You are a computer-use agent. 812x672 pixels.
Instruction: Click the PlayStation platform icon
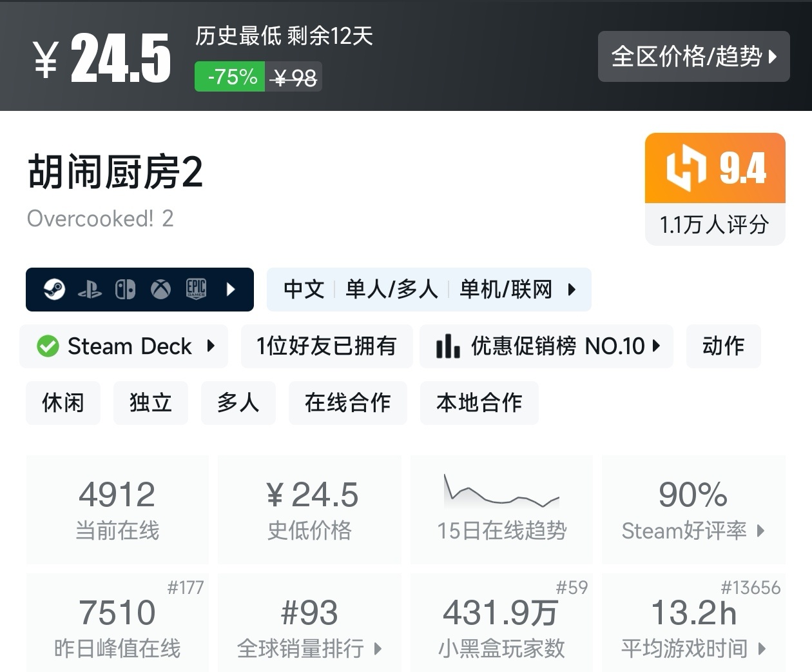[x=90, y=290]
